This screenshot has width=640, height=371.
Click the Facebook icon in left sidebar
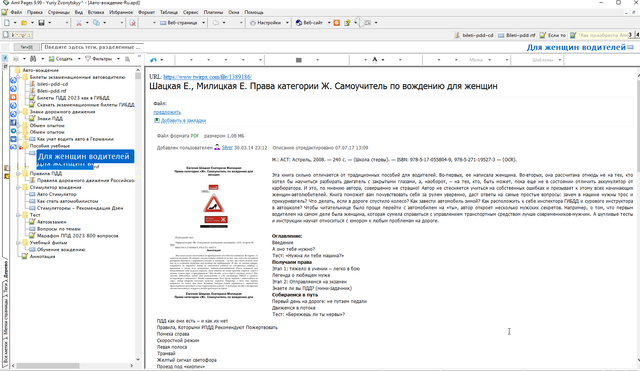pyautogui.click(x=13, y=122)
